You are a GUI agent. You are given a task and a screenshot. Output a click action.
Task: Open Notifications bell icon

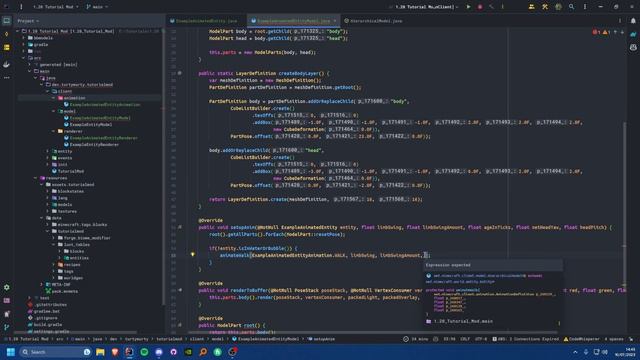coord(633,20)
